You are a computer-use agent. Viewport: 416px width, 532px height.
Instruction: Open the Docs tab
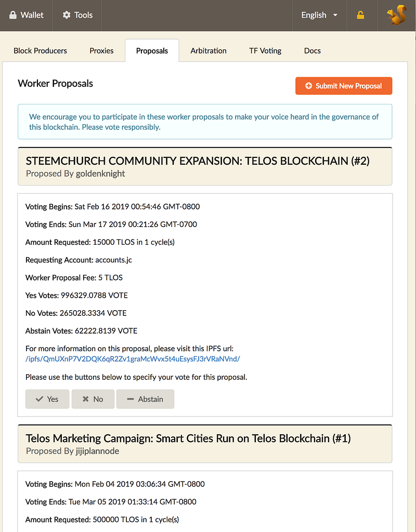coord(313,50)
